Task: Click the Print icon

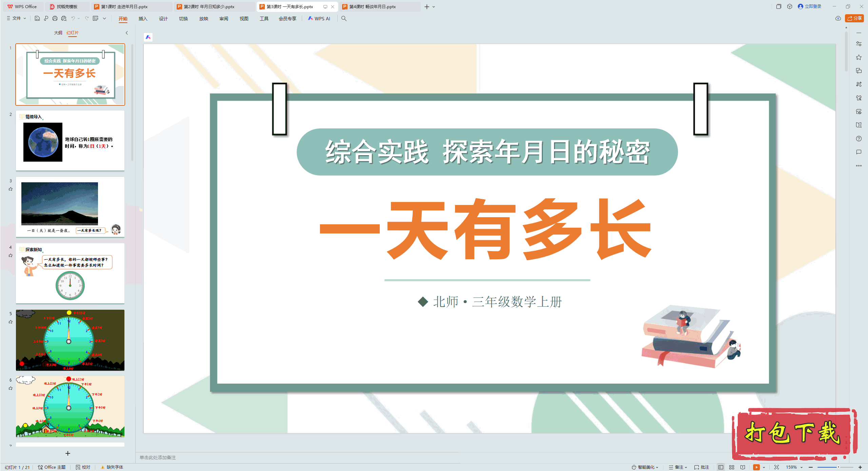Action: [x=55, y=18]
